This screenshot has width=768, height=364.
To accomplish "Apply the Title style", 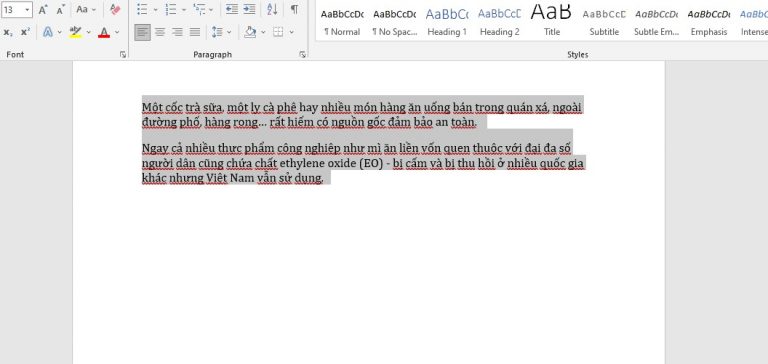I will 552,22.
